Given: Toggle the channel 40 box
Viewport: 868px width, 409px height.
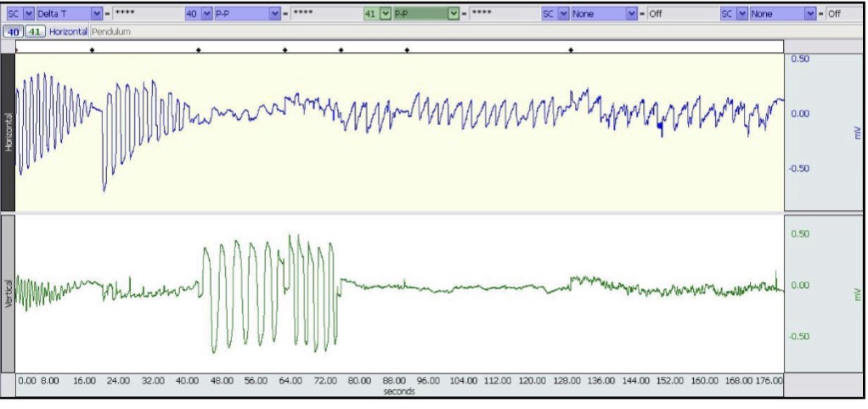Looking at the screenshot, I should point(14,31).
